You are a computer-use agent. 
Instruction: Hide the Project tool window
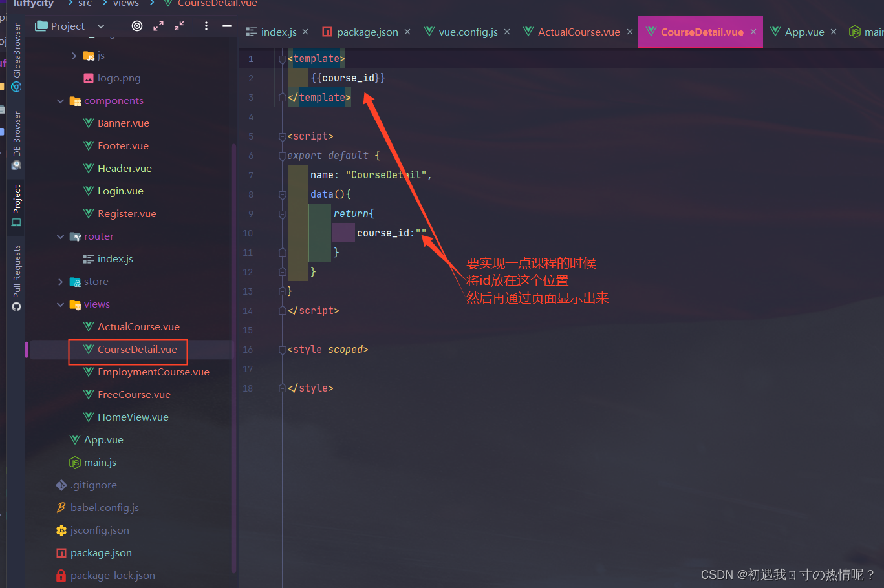tap(227, 26)
